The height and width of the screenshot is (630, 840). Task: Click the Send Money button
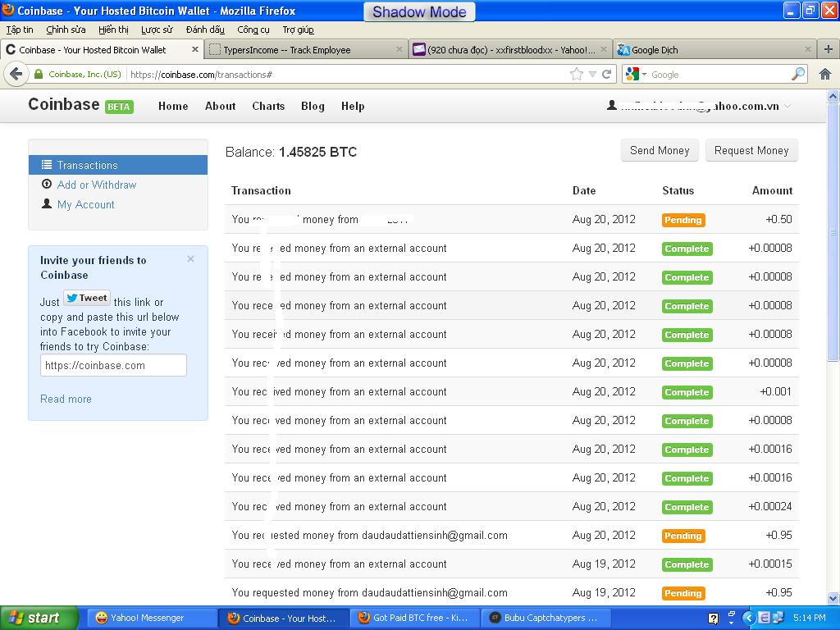pyautogui.click(x=660, y=151)
